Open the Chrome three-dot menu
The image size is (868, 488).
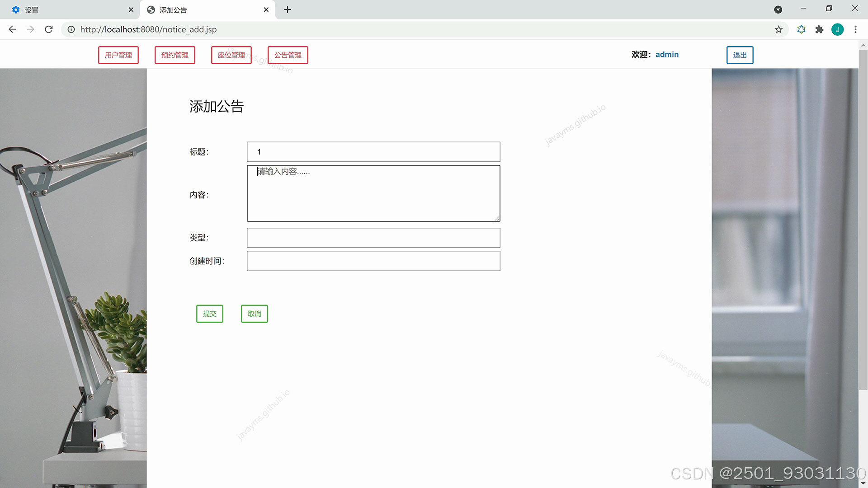click(x=855, y=29)
